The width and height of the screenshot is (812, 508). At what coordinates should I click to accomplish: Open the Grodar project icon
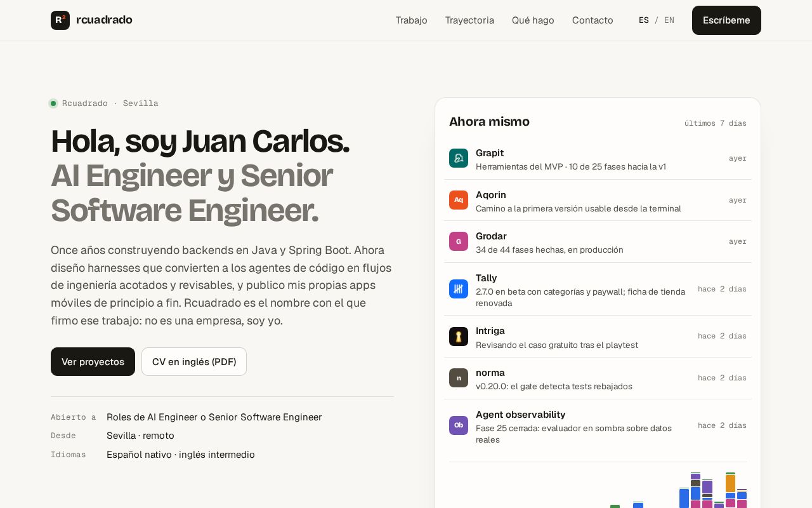pyautogui.click(x=459, y=241)
